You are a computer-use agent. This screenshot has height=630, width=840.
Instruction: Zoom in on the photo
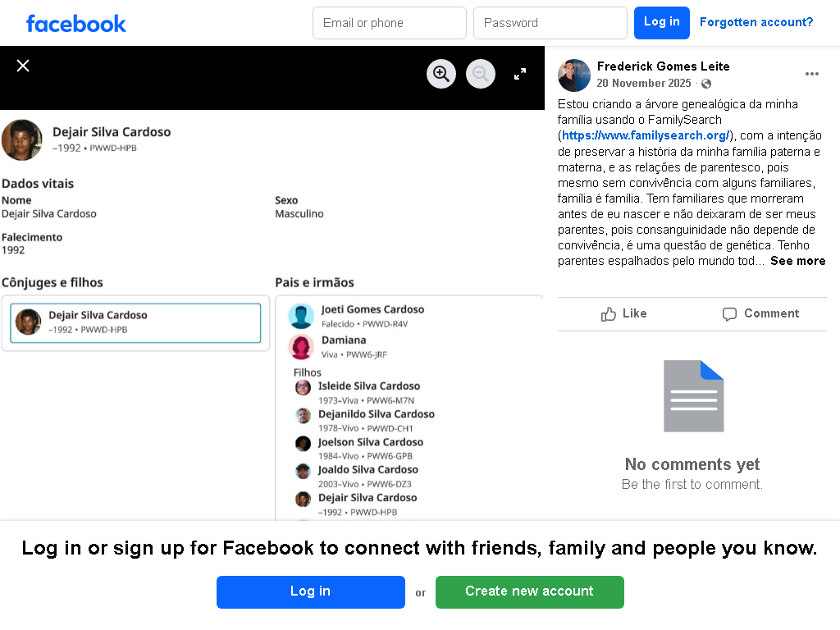coord(441,73)
